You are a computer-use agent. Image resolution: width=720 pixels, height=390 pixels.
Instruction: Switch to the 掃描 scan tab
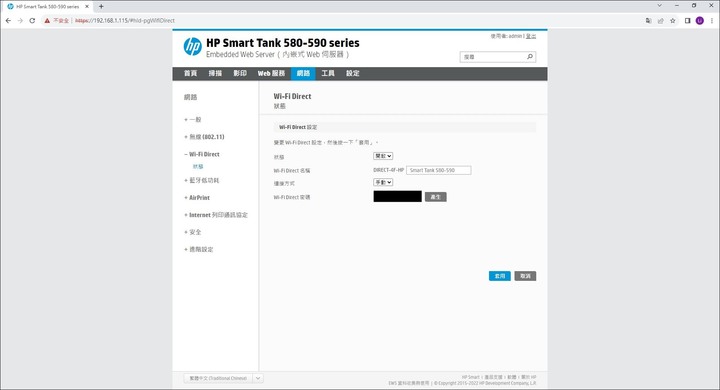[x=215, y=73]
